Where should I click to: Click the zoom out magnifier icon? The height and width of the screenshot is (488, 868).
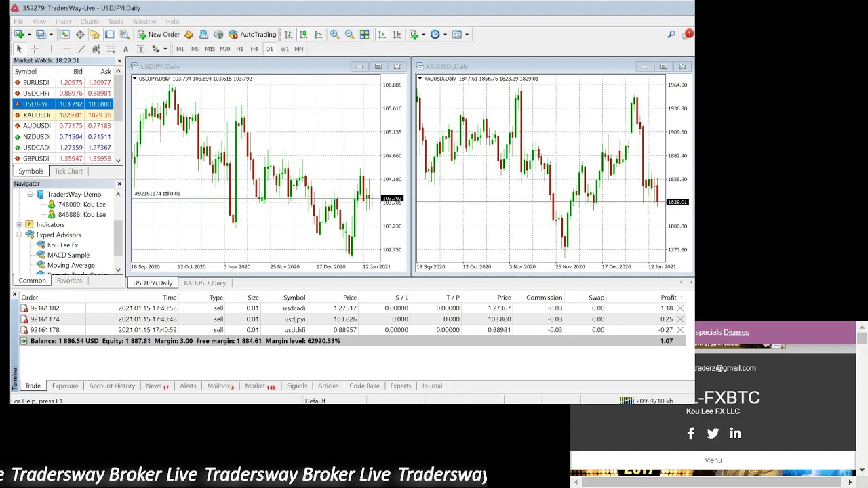pyautogui.click(x=349, y=34)
